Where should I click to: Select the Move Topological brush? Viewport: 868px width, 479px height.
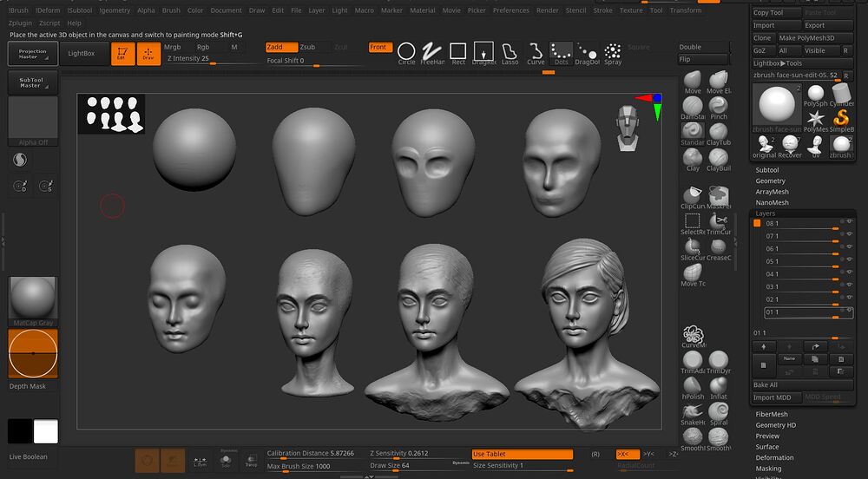[693, 275]
